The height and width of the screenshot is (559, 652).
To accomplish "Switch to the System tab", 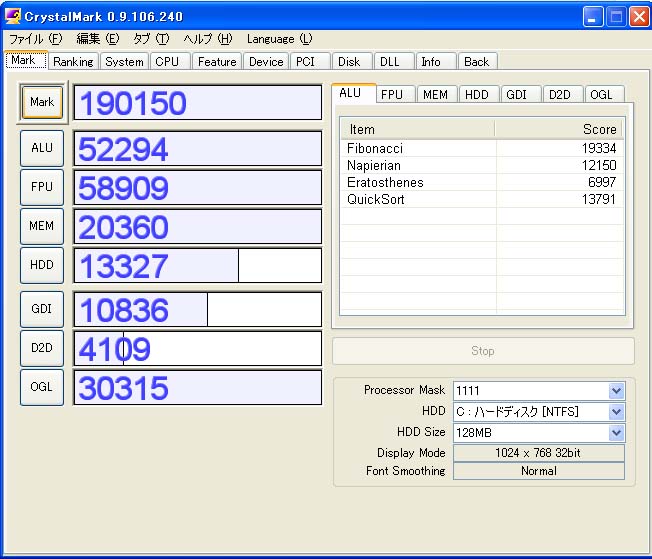I will coord(124,62).
